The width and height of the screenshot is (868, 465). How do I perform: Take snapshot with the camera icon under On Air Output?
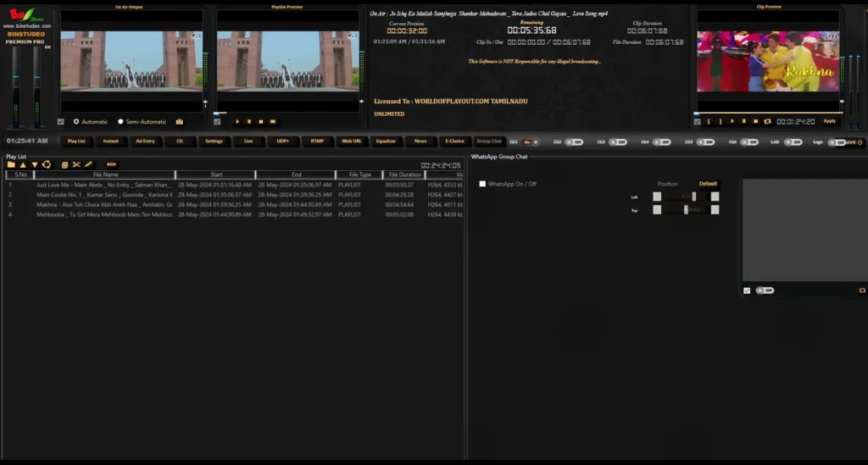click(180, 122)
